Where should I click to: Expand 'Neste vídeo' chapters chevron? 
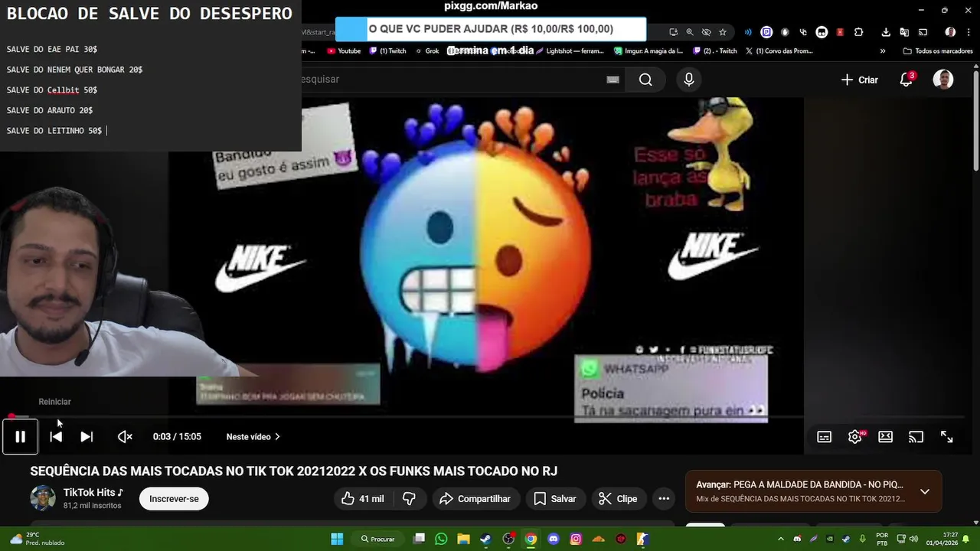[x=277, y=437]
